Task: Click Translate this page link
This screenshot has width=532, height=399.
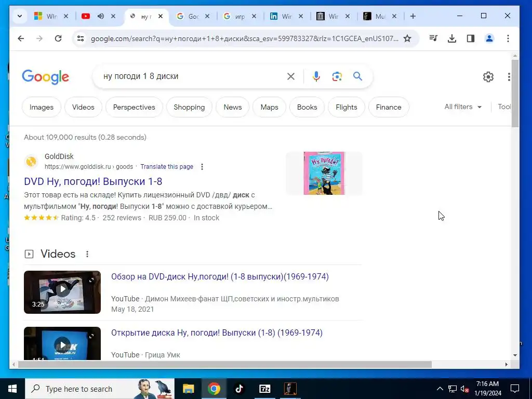Action: coord(167,167)
